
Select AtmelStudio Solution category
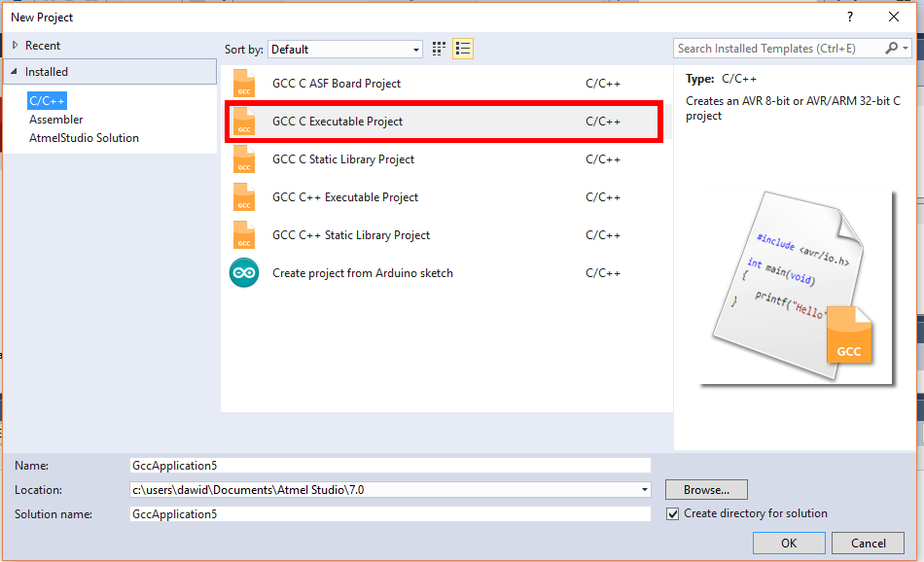(x=85, y=138)
